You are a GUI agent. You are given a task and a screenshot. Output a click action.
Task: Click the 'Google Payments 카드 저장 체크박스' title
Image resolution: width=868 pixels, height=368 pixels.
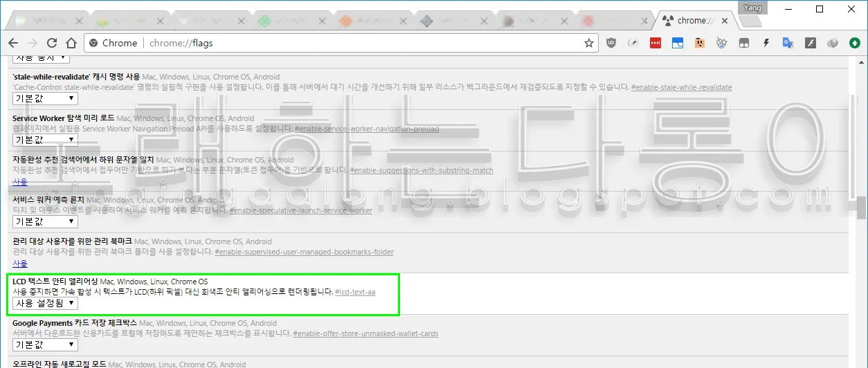click(74, 323)
